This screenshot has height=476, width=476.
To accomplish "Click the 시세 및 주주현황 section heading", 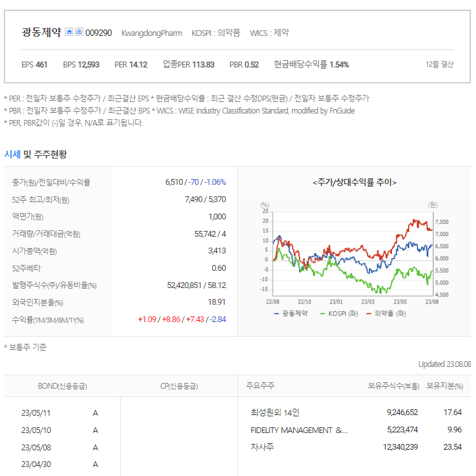I will 35,154.
